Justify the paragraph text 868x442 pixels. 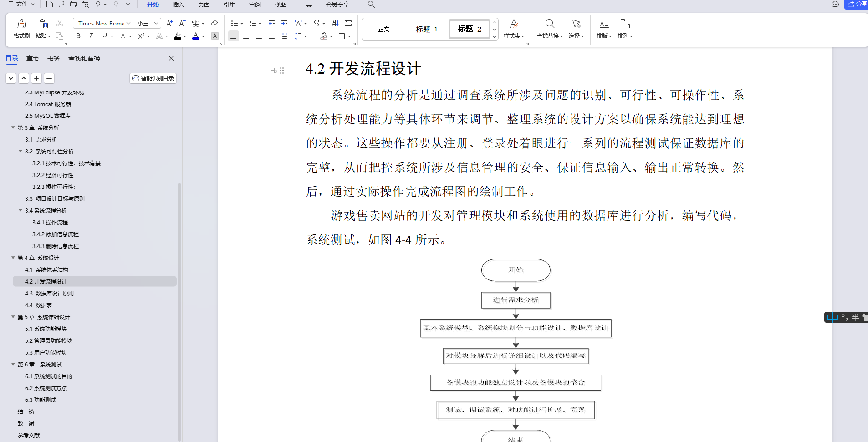[271, 36]
